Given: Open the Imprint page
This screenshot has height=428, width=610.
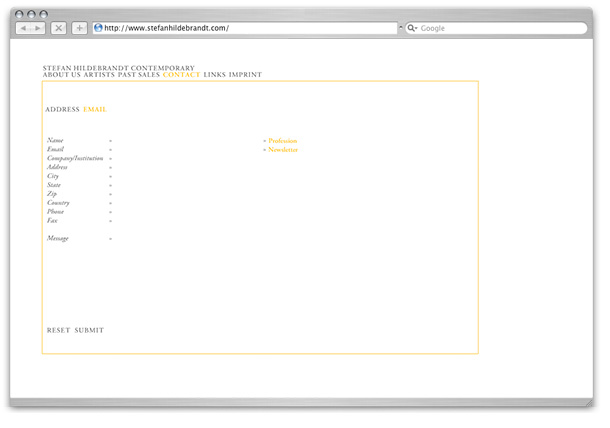Looking at the screenshot, I should coord(245,75).
